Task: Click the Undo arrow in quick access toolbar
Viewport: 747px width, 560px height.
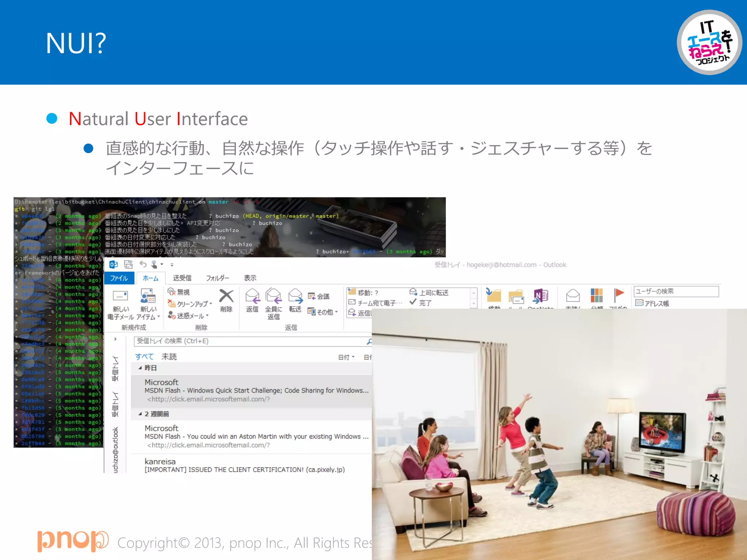Action: click(x=143, y=264)
